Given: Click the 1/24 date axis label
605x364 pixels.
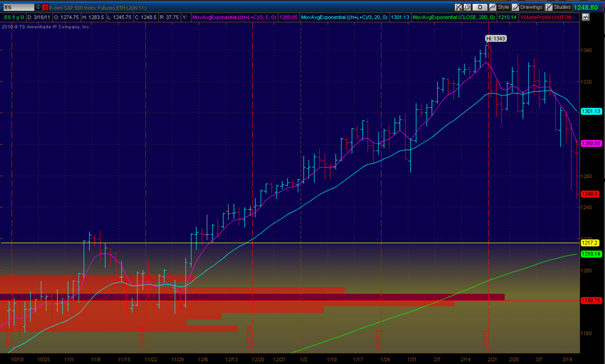Looking at the screenshot, I should [385, 359].
